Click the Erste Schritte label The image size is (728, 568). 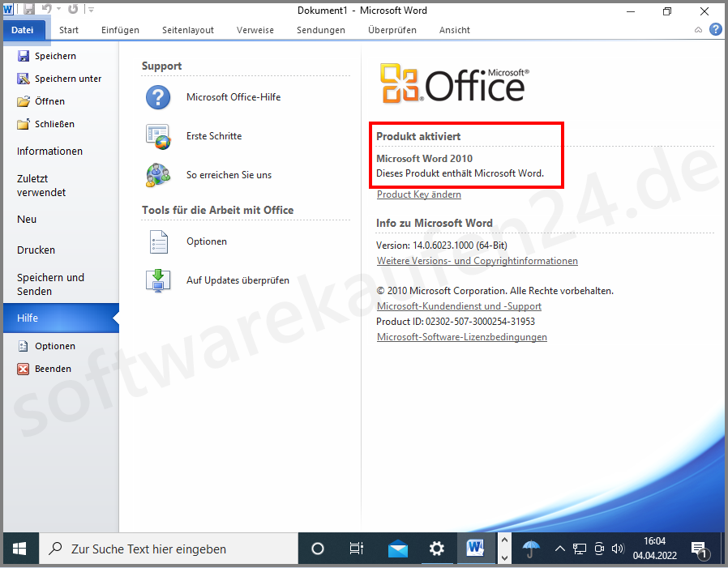coord(214,136)
